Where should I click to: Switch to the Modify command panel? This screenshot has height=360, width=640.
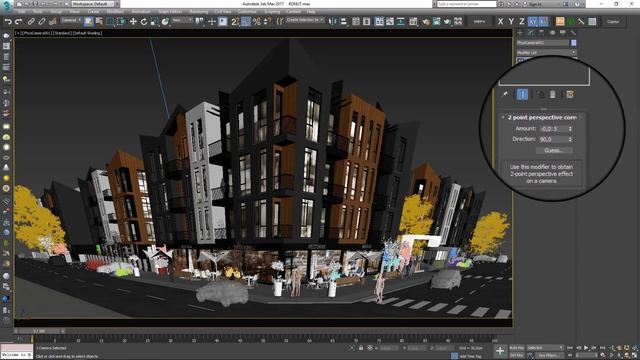click(531, 33)
